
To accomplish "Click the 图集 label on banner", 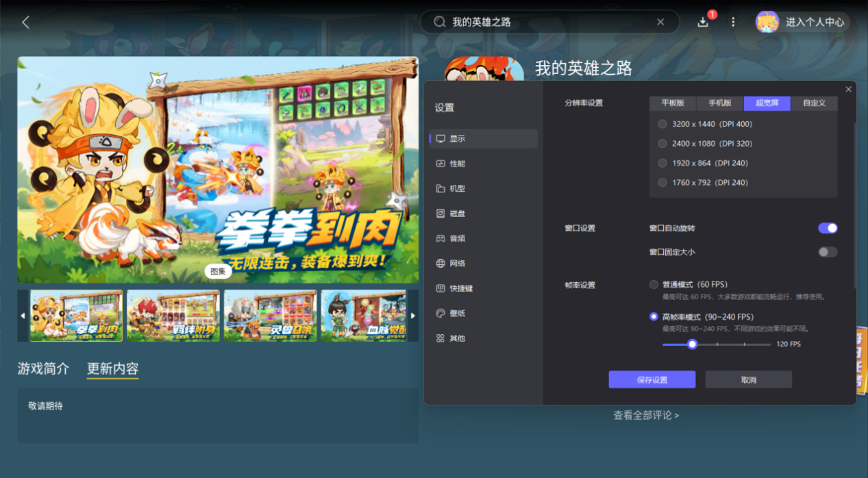I will [218, 271].
